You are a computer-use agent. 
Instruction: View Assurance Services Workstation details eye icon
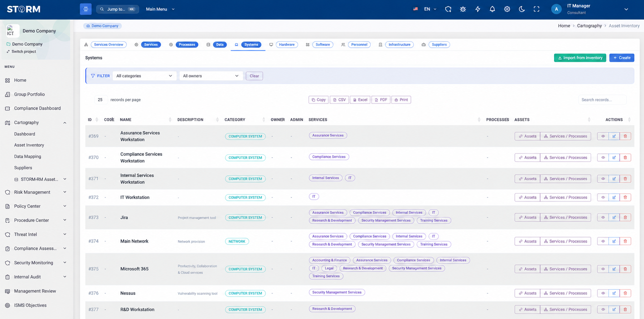tap(603, 136)
